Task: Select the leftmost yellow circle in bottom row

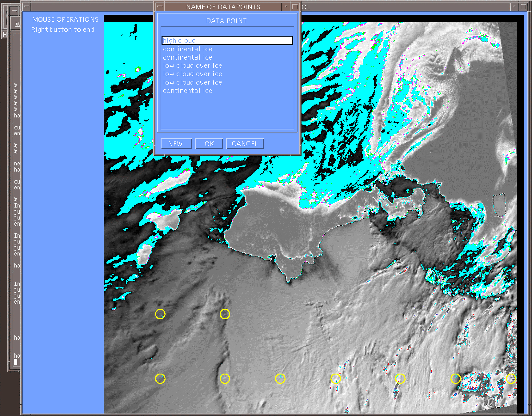Action: click(x=160, y=378)
